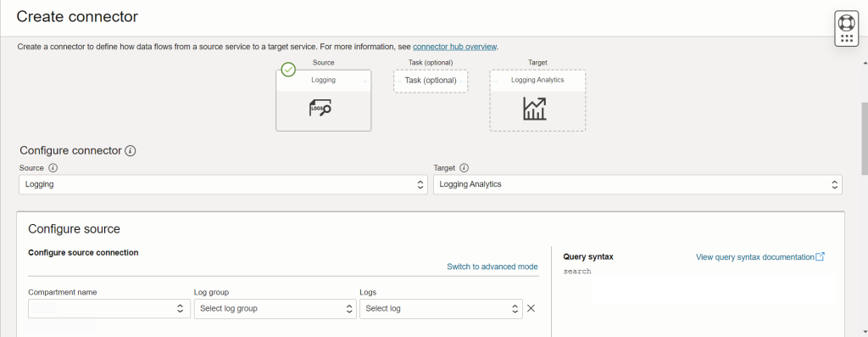Show the Source field info tooltip
868x337 pixels.
[x=53, y=168]
